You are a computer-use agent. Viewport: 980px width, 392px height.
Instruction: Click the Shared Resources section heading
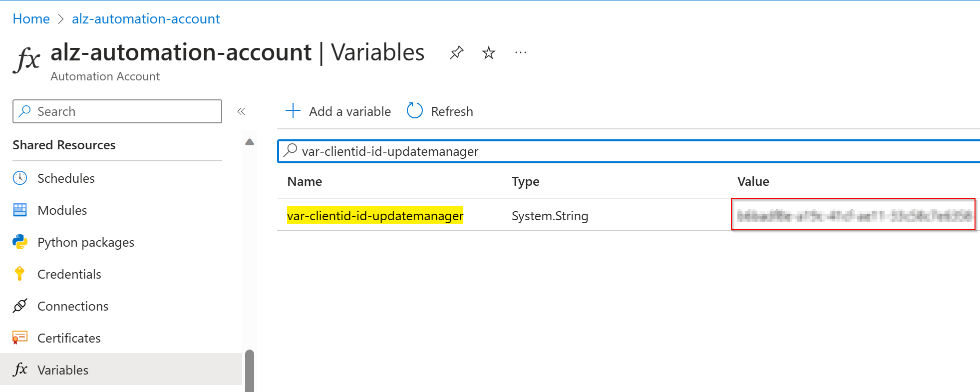pyautogui.click(x=64, y=145)
